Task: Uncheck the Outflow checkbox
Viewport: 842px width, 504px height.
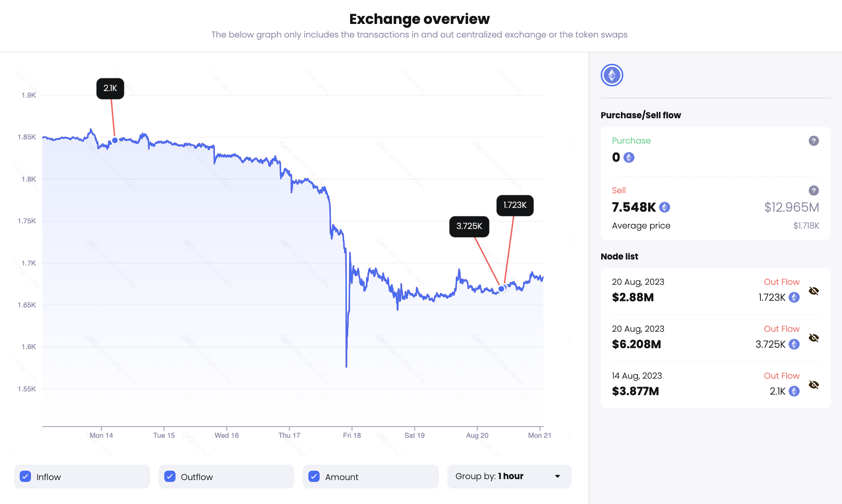Action: point(170,476)
